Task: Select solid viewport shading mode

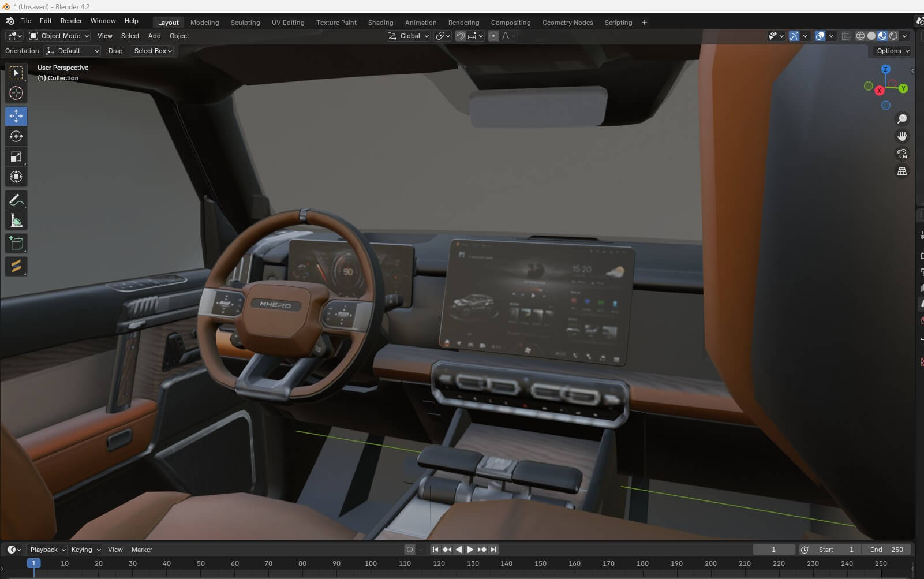Action: (871, 36)
